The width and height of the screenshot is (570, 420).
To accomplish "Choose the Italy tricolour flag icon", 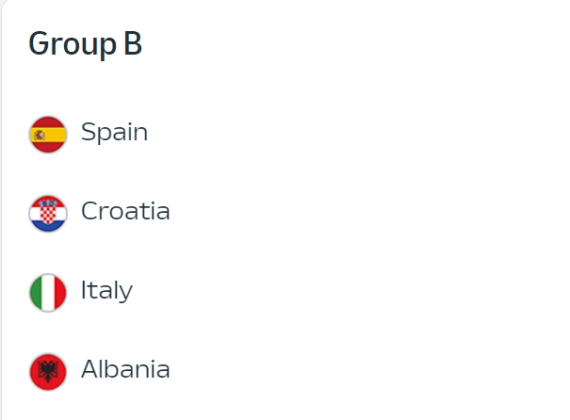I will coord(48,293).
